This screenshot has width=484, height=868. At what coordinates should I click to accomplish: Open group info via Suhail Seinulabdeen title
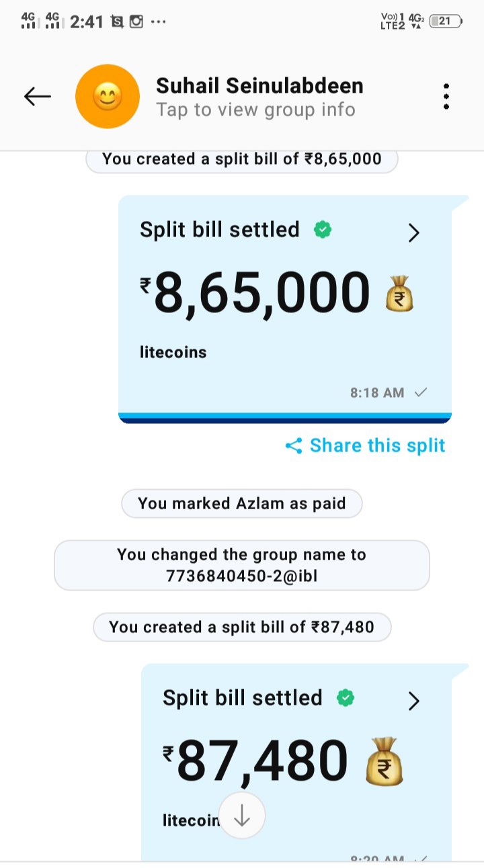tap(259, 86)
